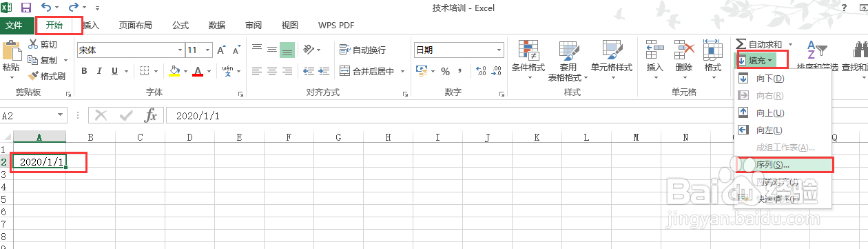Toggle the Fill 填充 dropdown
Viewport: 868px width, 249px height.
[756, 60]
